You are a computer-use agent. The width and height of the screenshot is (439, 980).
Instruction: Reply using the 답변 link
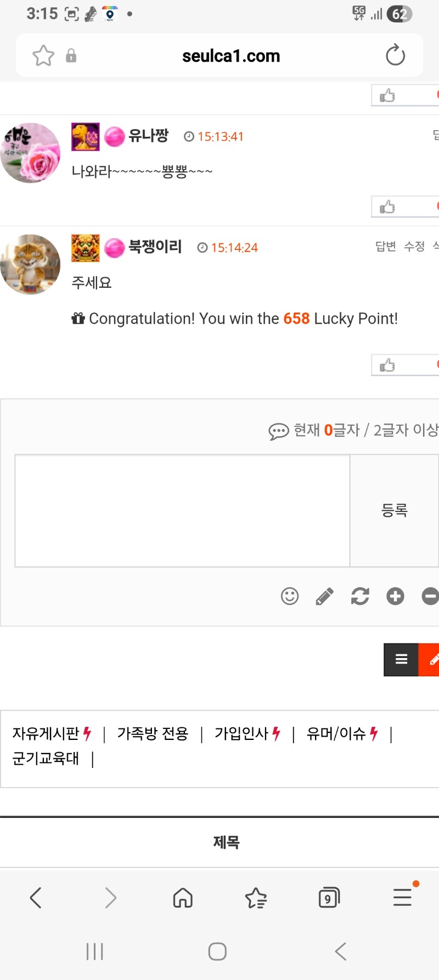(x=385, y=247)
